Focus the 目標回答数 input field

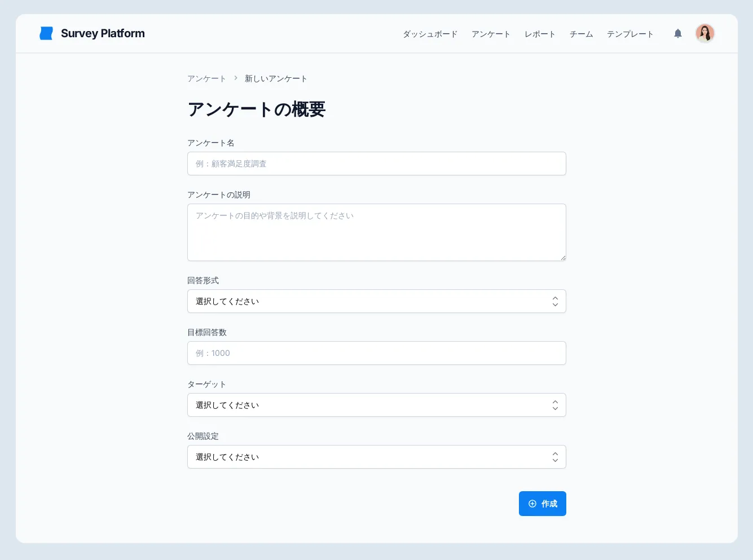pos(376,353)
